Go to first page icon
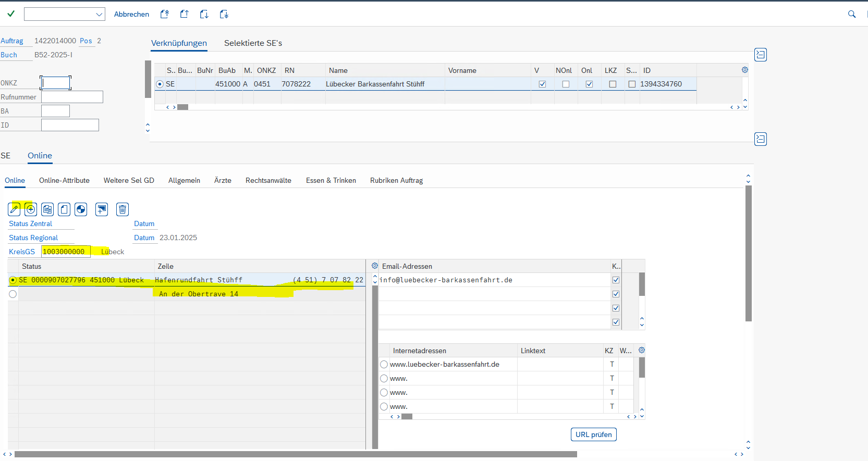Image resolution: width=868 pixels, height=461 pixels. 165,14
